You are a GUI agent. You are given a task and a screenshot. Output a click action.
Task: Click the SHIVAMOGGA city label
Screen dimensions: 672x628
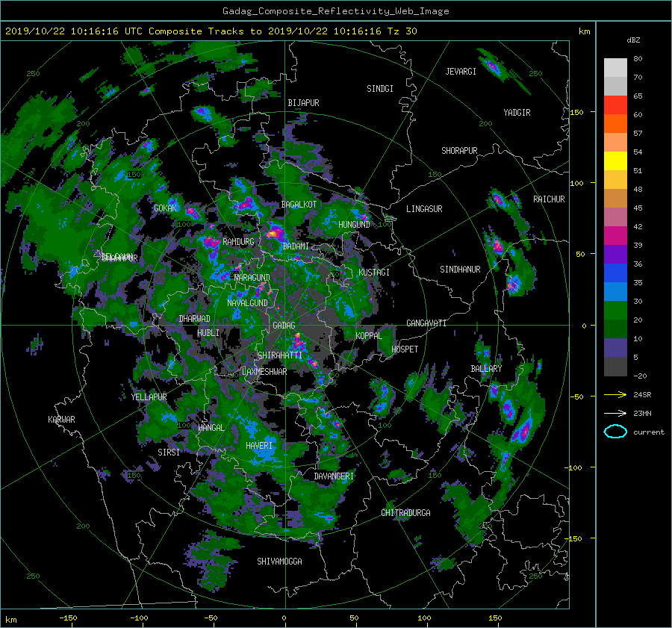(279, 561)
